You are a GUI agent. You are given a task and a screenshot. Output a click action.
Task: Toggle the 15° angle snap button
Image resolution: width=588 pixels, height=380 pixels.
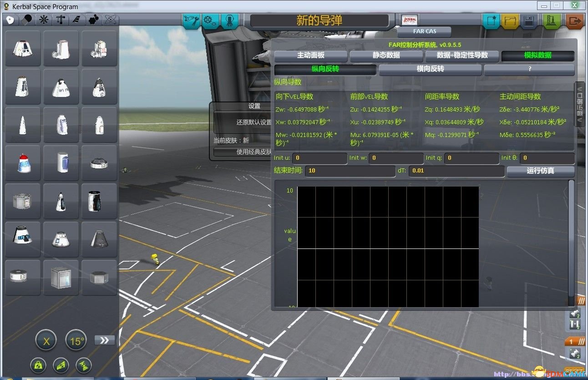click(x=76, y=340)
